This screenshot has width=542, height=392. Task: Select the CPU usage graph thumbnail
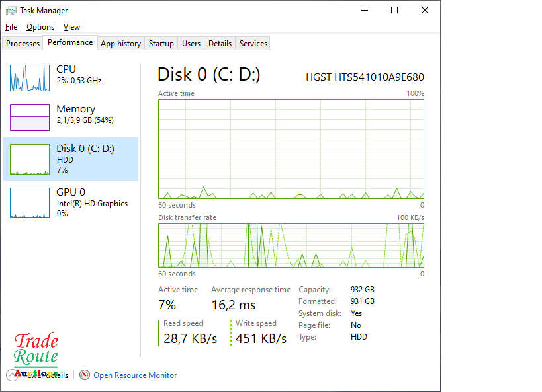(x=30, y=78)
